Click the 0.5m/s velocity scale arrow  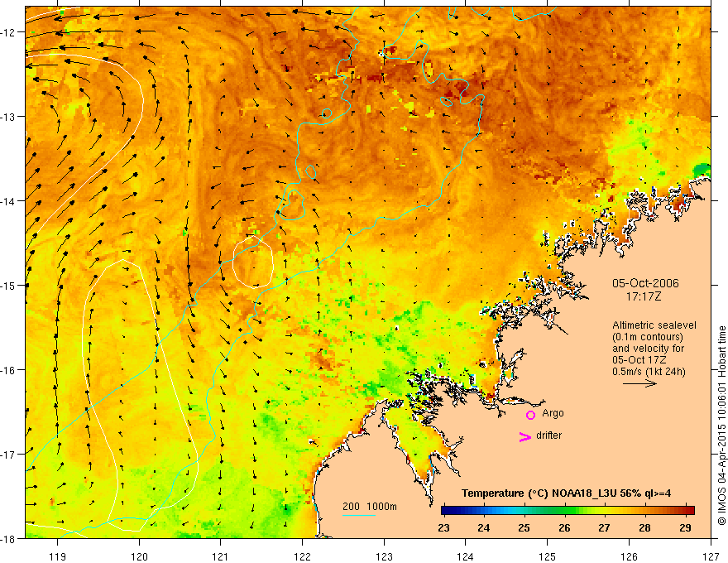(639, 383)
